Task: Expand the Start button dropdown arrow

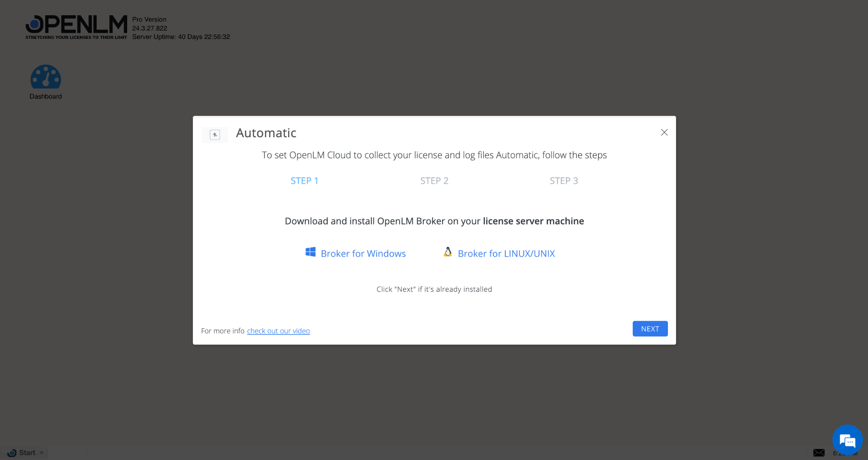Action: [41, 452]
